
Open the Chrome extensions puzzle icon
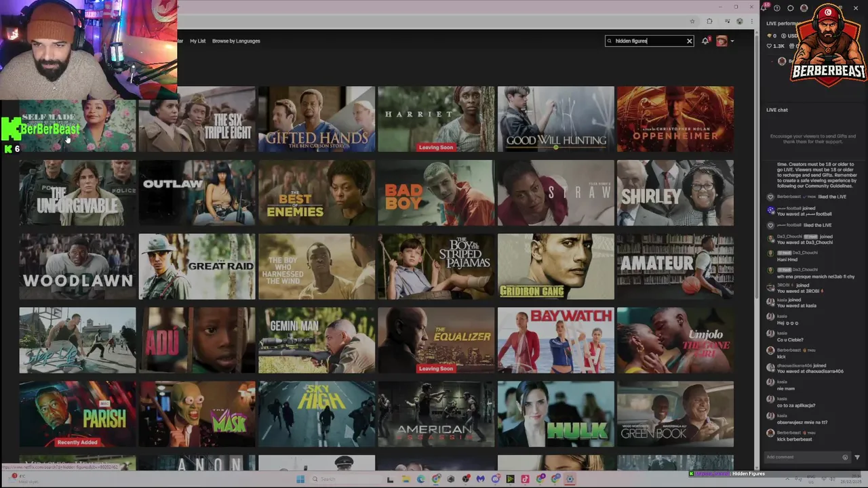pos(709,21)
